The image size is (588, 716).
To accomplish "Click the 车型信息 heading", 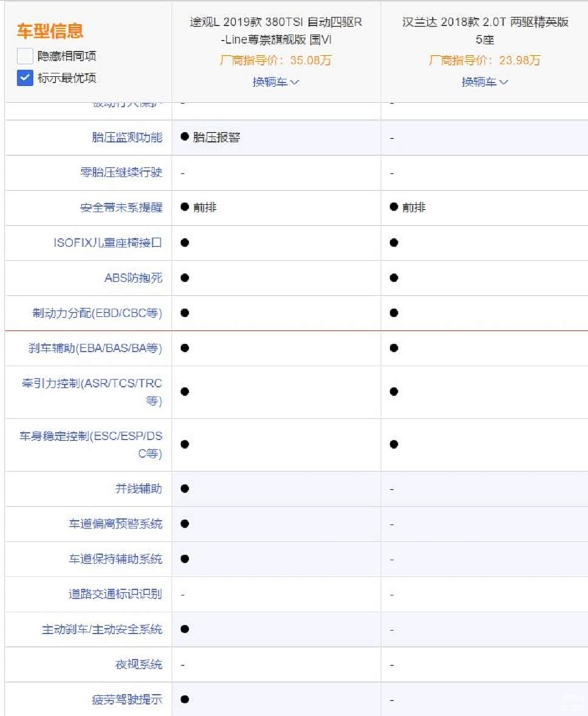I will (x=50, y=30).
